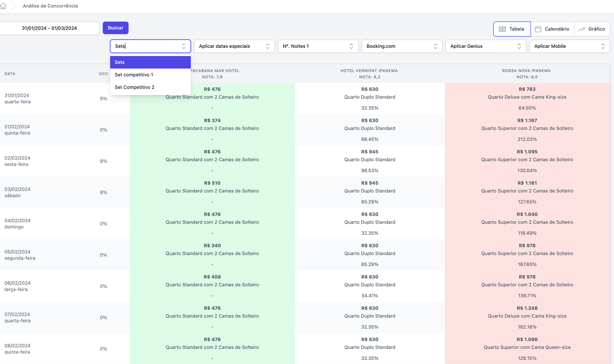The height and width of the screenshot is (364, 614).
Task: Select the highlighted Sets option
Action: 150,62
